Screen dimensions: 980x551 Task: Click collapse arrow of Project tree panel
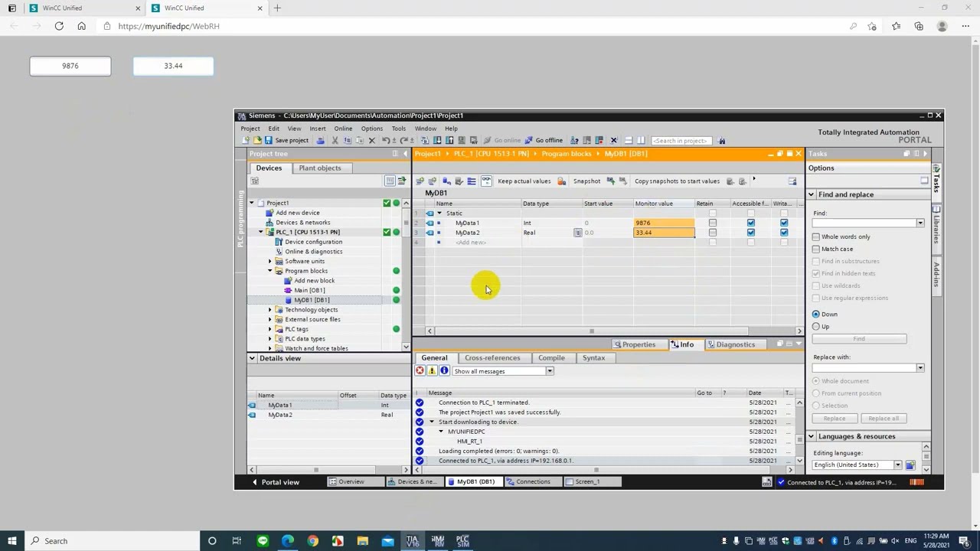coord(406,154)
